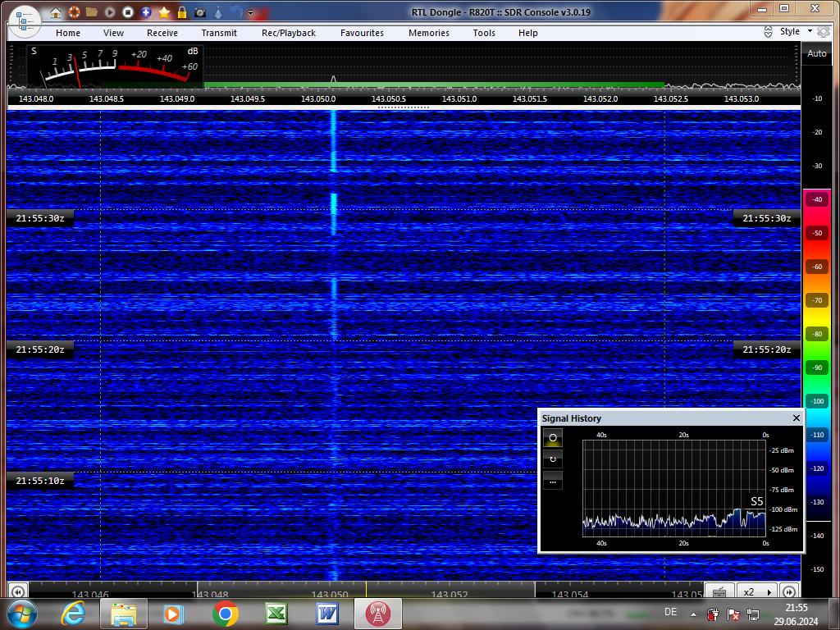Open the Style dropdown

pyautogui.click(x=796, y=32)
